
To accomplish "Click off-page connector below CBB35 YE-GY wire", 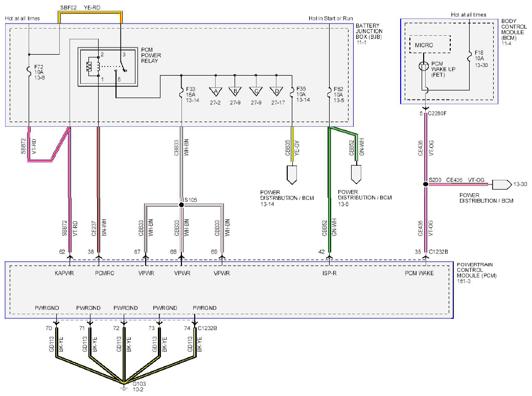I will pos(292,175).
